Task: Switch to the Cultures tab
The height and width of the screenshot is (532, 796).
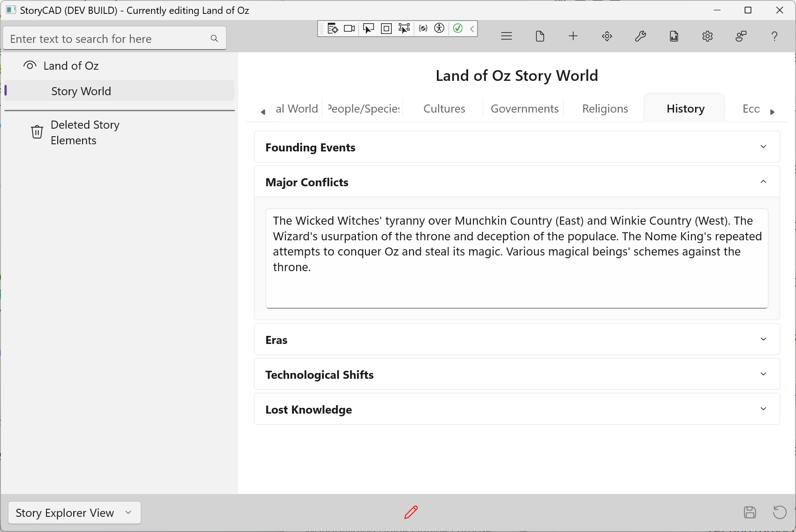Action: coord(444,109)
